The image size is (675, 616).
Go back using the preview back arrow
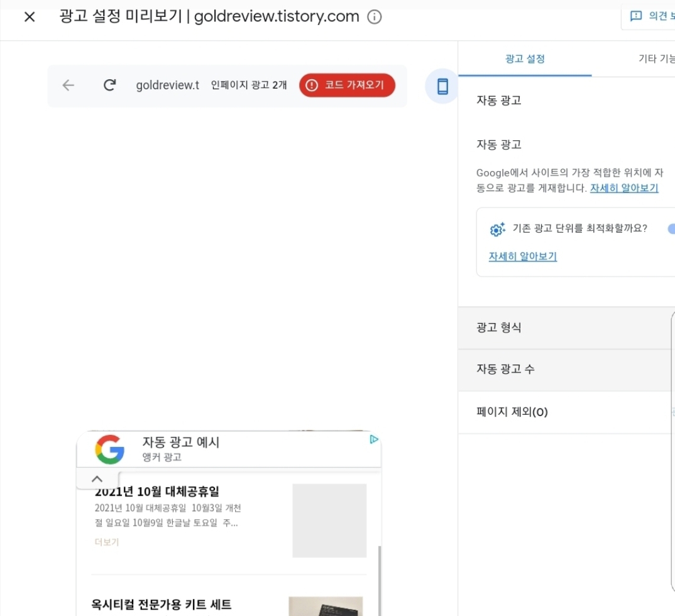(x=68, y=85)
